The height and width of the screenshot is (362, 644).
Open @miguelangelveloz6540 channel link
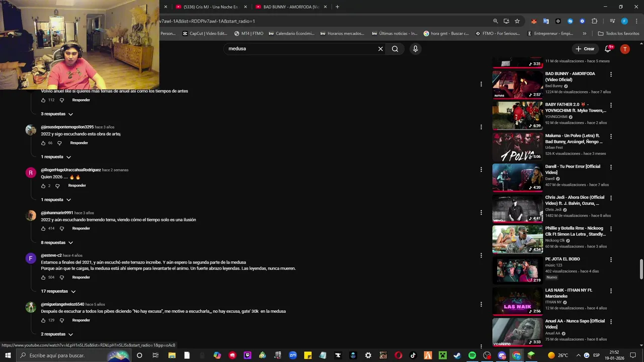[x=62, y=304]
